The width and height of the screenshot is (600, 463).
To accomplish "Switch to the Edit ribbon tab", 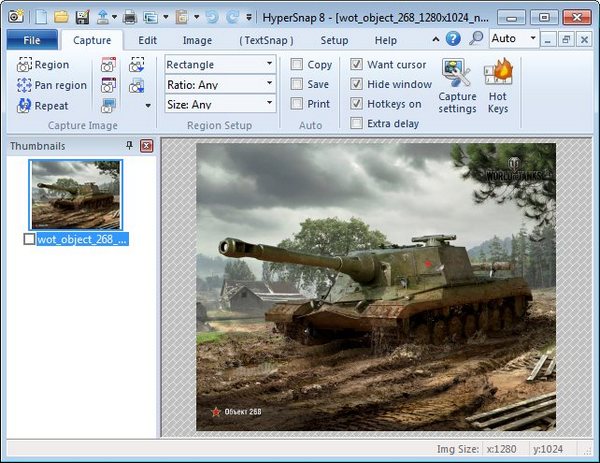I will (148, 40).
